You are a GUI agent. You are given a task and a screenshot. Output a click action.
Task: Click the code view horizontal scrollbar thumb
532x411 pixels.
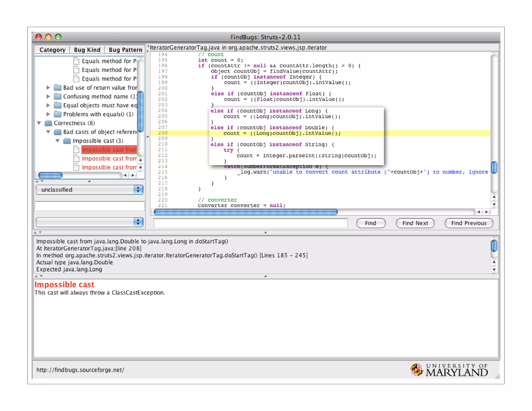[x=245, y=212]
